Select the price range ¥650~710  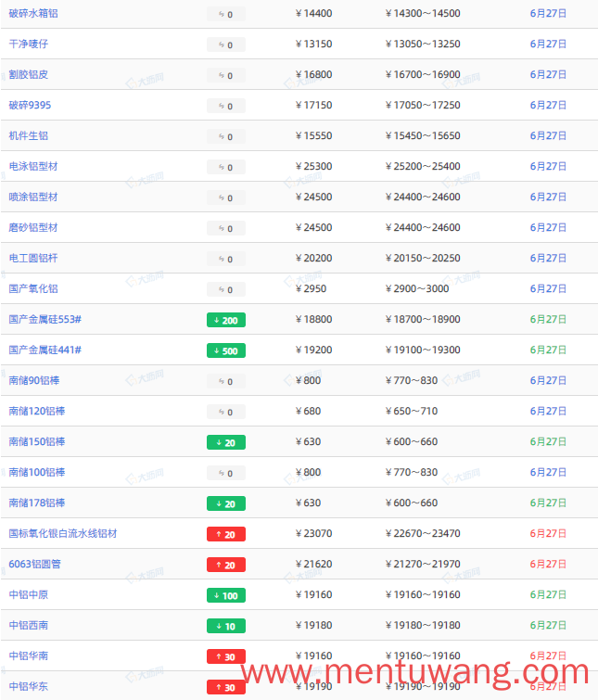412,411
